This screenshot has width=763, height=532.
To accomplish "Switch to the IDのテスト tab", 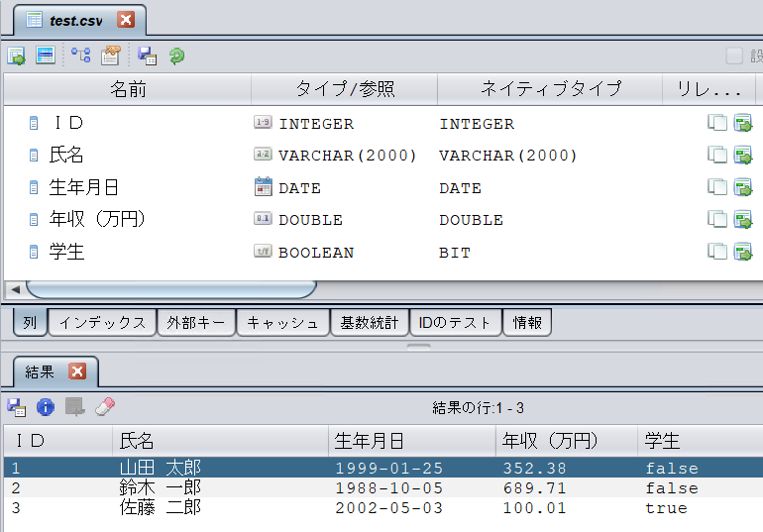I will (x=456, y=322).
